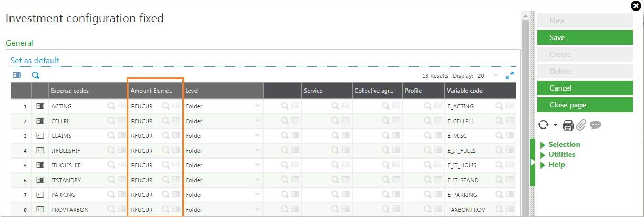Open the row 1 ACTING detail card icon
Image resolution: width=644 pixels, height=217 pixels.
tap(40, 106)
